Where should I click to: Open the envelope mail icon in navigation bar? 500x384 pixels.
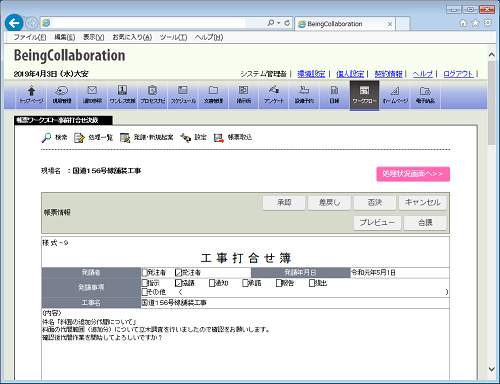pos(92,95)
